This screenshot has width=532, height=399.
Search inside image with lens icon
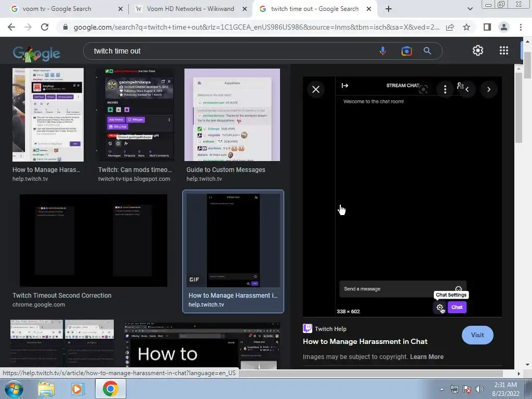pyautogui.click(x=423, y=89)
